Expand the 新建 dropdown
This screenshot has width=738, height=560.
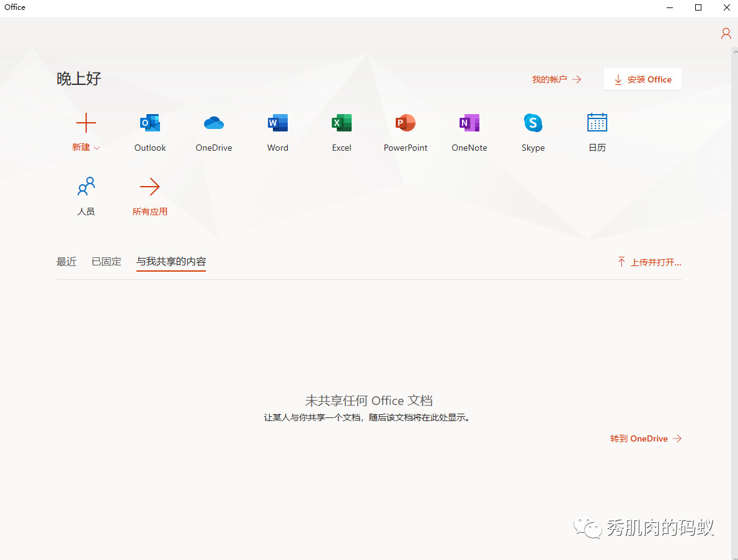tap(86, 148)
